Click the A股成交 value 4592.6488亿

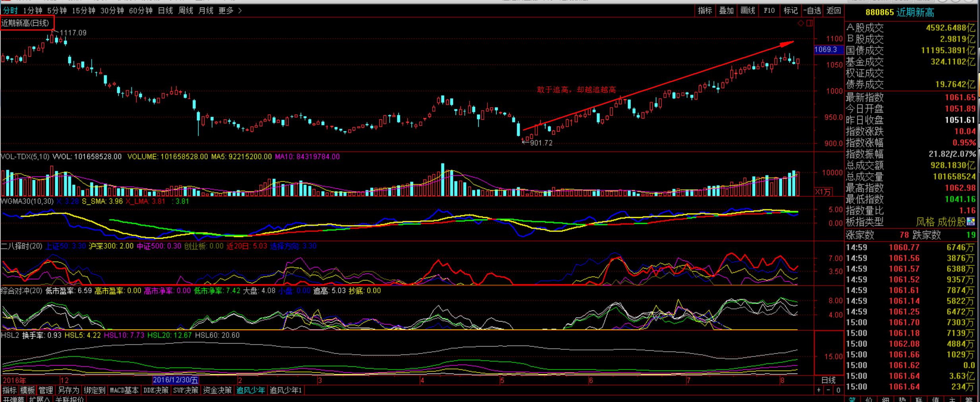950,28
